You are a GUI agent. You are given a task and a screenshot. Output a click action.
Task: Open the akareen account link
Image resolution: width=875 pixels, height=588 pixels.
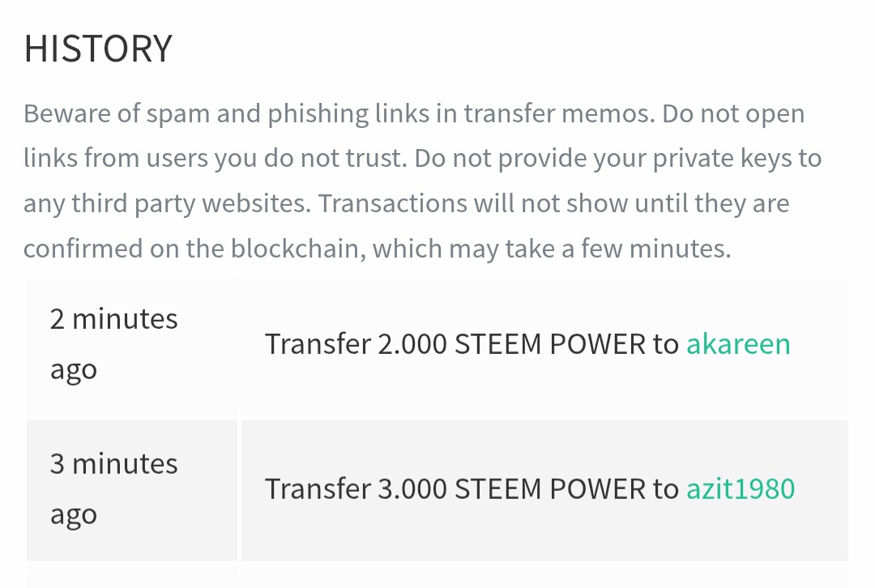click(738, 343)
